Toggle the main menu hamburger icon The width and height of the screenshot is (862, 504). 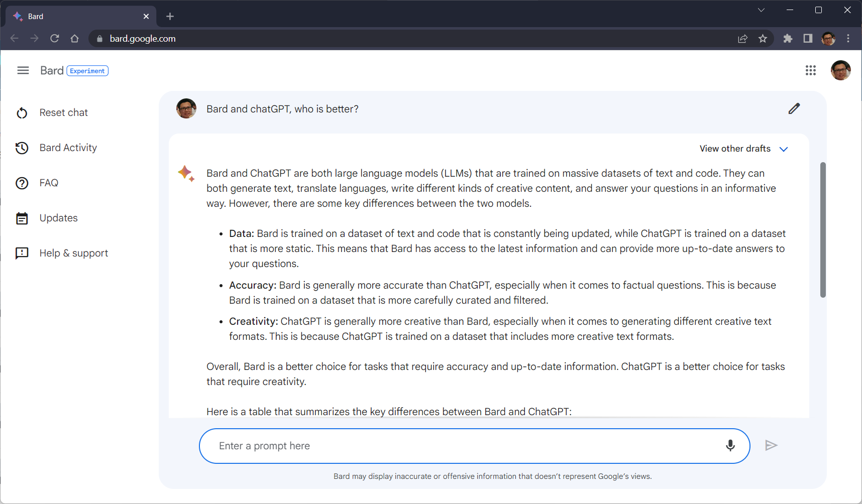pyautogui.click(x=23, y=70)
